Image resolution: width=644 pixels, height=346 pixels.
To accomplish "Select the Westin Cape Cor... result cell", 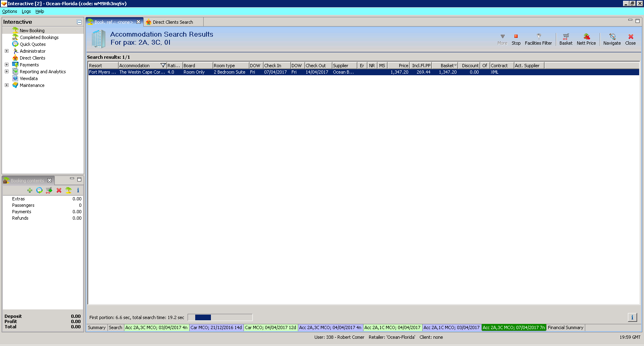I will [x=142, y=72].
